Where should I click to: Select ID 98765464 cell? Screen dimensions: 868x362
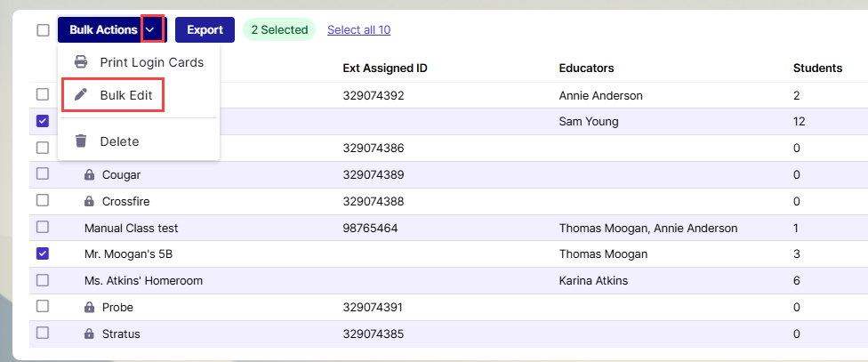370,228
